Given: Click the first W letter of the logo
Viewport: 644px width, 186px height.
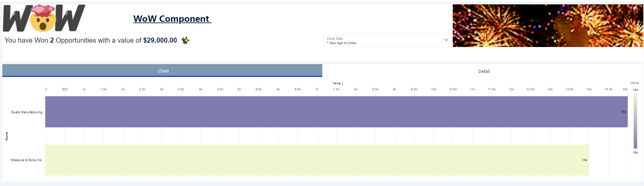Looking at the screenshot, I should pyautogui.click(x=17, y=19).
